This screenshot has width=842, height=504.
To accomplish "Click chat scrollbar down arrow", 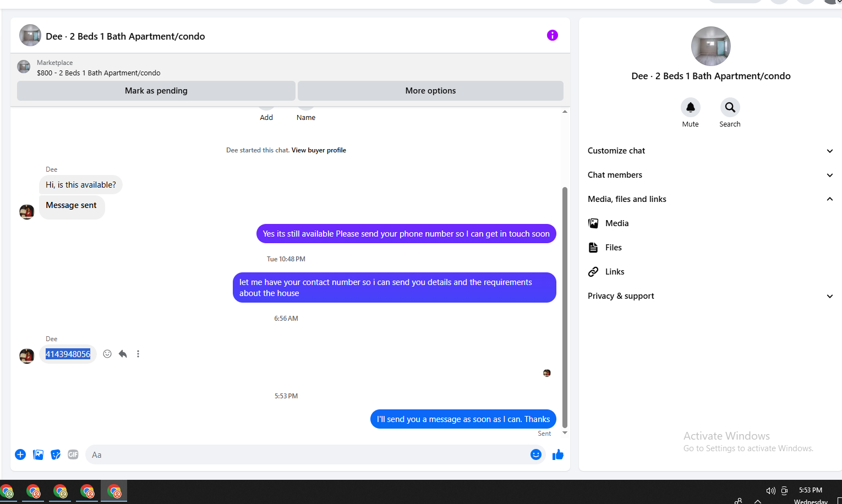I will [565, 433].
